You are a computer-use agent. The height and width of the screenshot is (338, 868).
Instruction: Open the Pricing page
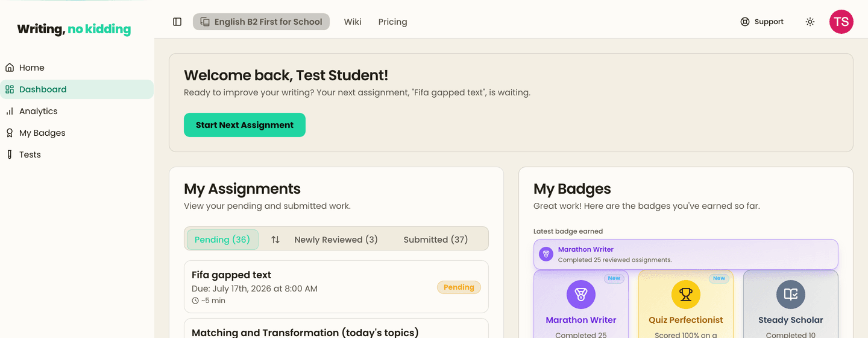point(393,22)
